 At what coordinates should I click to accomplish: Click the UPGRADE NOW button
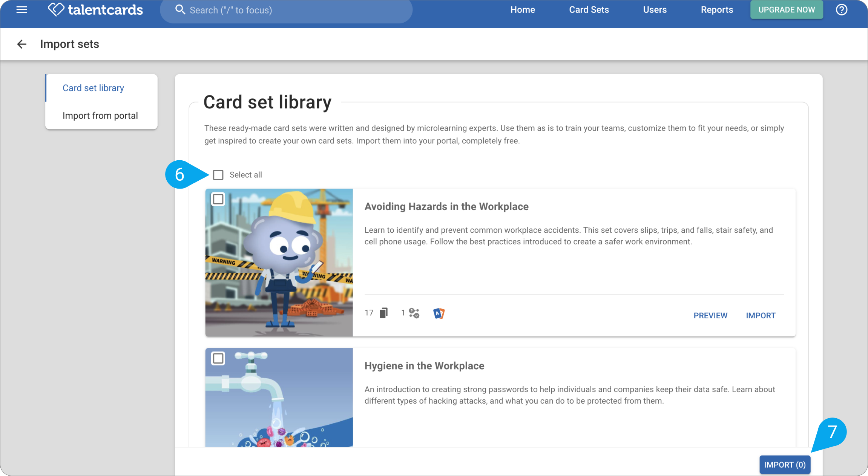click(x=787, y=10)
